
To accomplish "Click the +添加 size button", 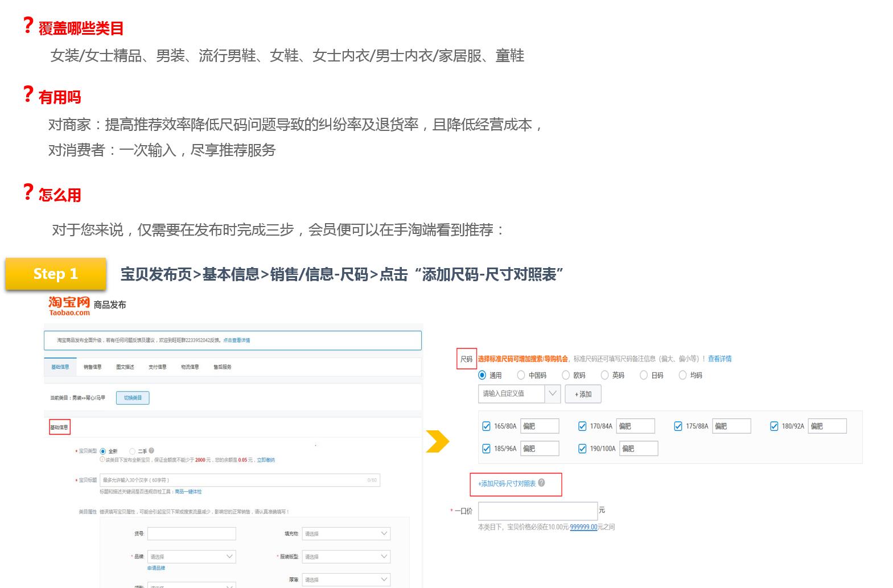I will [x=583, y=394].
